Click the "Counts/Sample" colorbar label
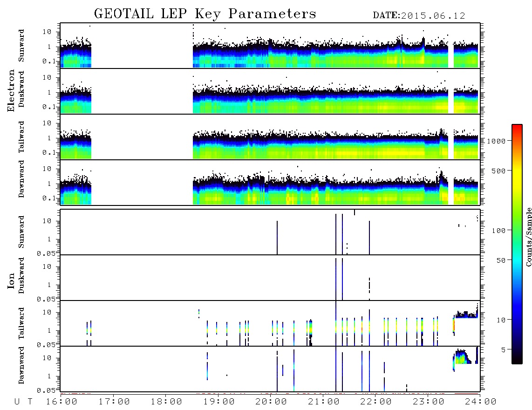 tap(528, 237)
